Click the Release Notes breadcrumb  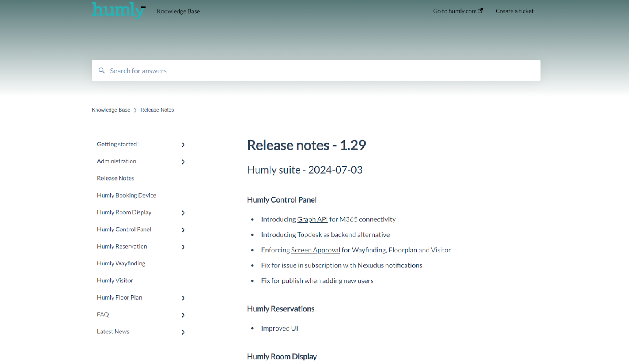157,110
